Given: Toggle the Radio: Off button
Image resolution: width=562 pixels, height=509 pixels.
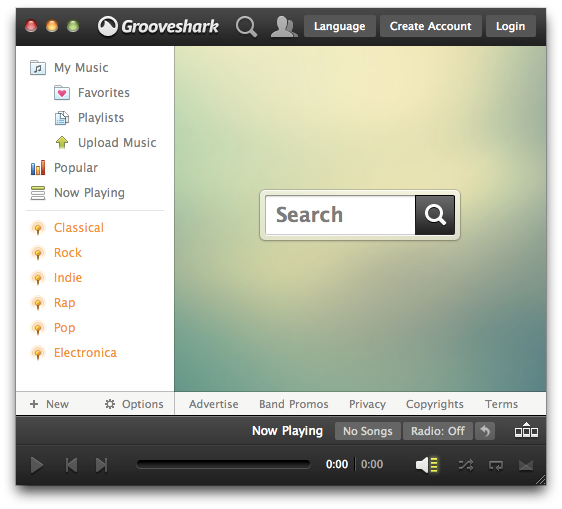Looking at the screenshot, I should (438, 431).
